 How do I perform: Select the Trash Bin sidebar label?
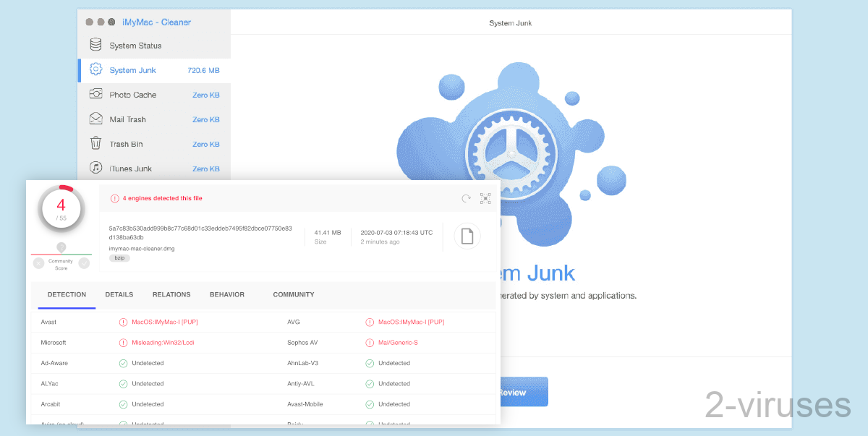[127, 144]
